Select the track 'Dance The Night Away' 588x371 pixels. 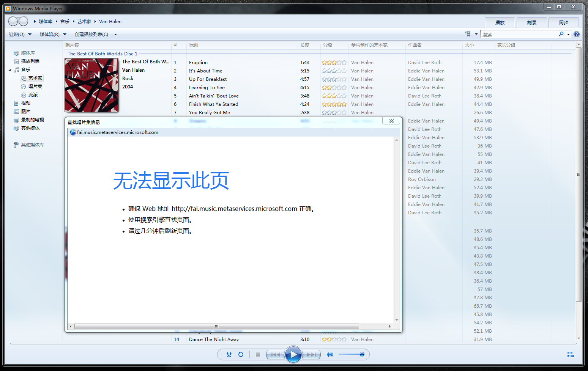[214, 340]
